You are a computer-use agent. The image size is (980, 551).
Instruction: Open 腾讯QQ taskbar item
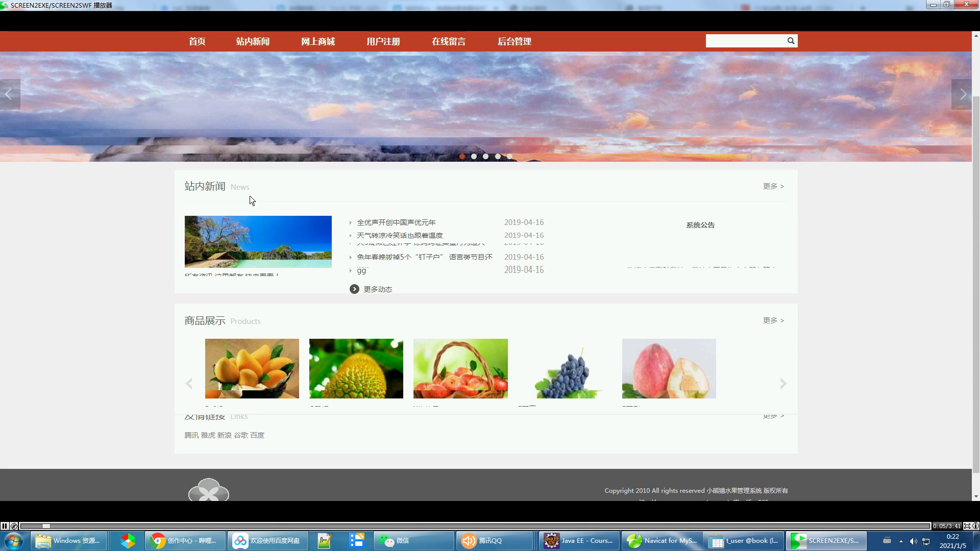[495, 541]
